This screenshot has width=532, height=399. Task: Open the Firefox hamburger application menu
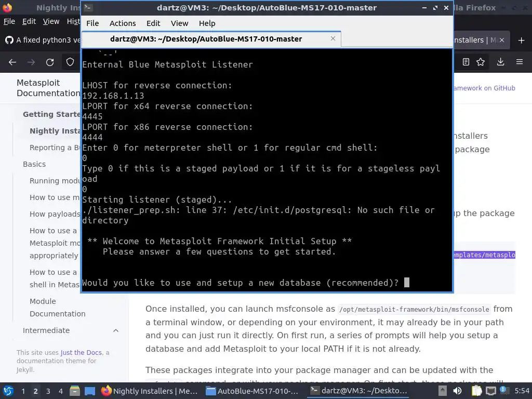(x=520, y=62)
